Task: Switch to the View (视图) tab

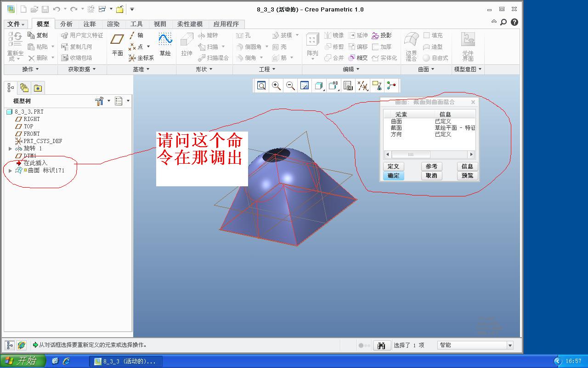Action: (160, 24)
